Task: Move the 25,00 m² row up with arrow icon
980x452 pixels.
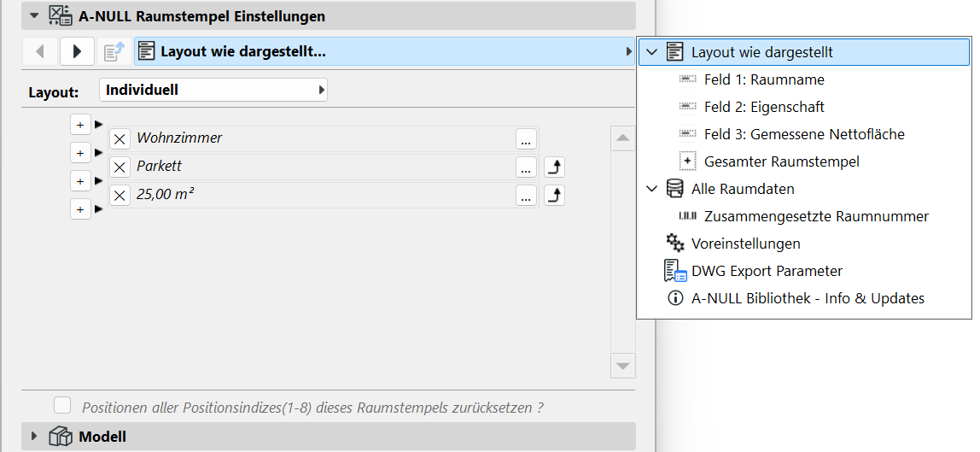Action: (x=554, y=196)
